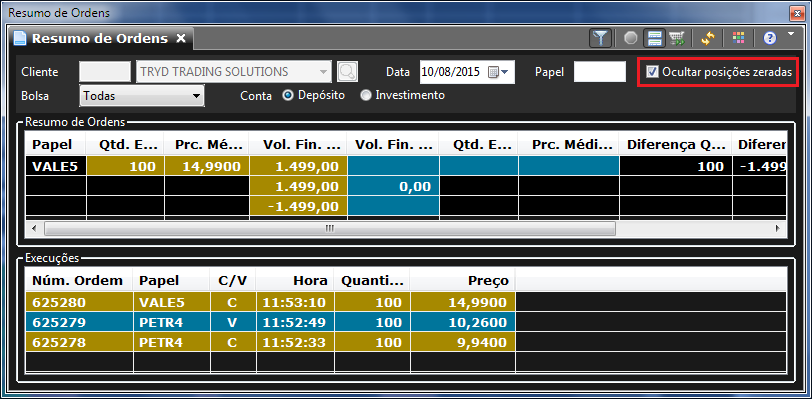Click the 0,00 blue cell
The width and height of the screenshot is (812, 399).
pos(393,186)
